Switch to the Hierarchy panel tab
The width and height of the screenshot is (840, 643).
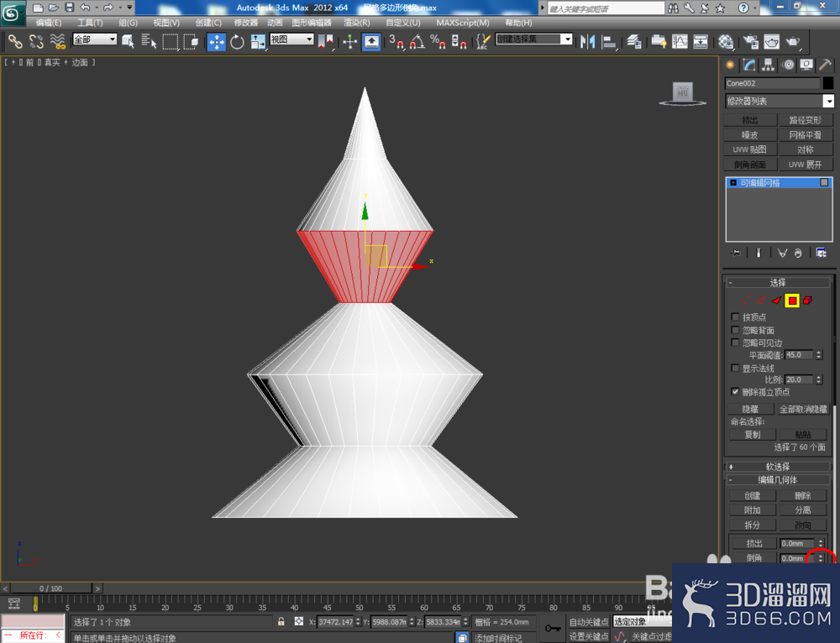coord(769,65)
